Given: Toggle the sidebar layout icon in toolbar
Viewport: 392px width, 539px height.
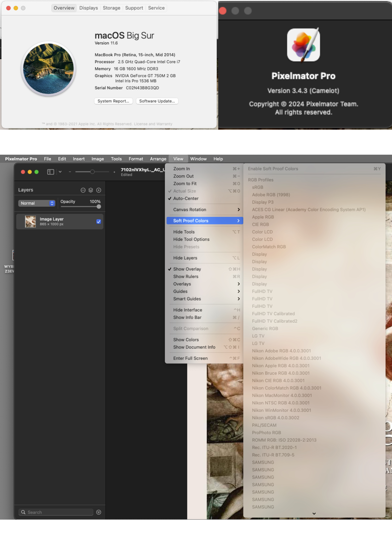Looking at the screenshot, I should [x=50, y=172].
